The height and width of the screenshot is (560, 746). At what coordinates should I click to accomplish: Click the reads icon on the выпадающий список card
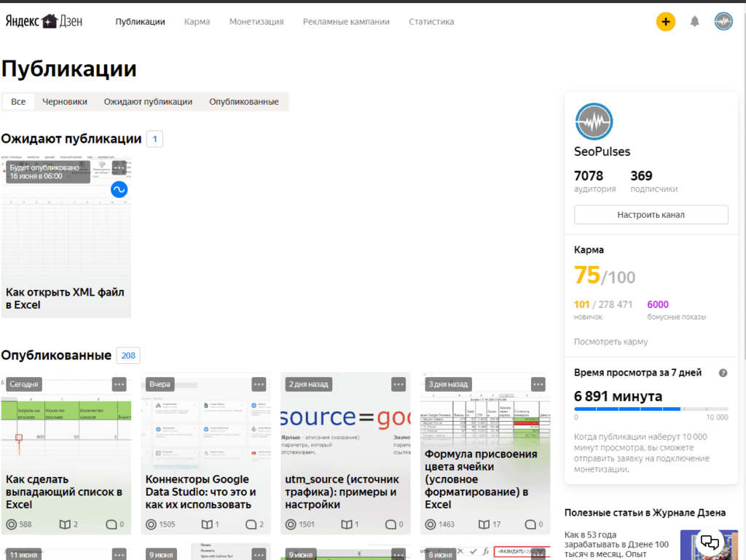[65, 524]
